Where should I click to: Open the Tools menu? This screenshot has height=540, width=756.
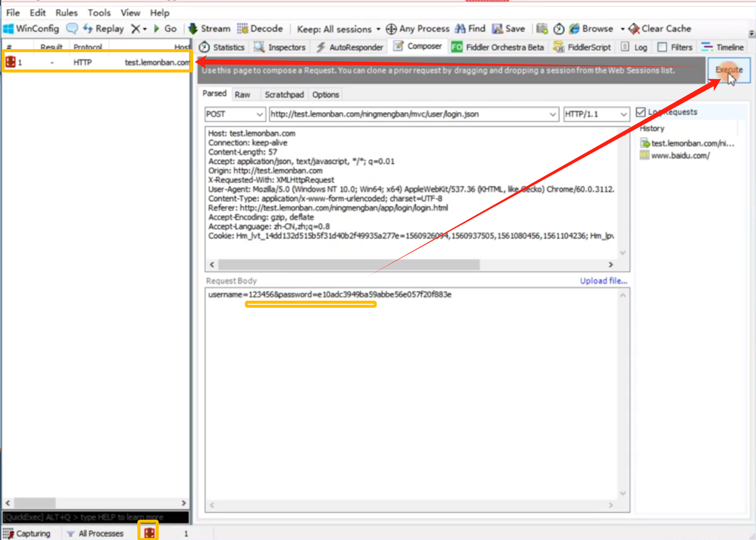99,13
